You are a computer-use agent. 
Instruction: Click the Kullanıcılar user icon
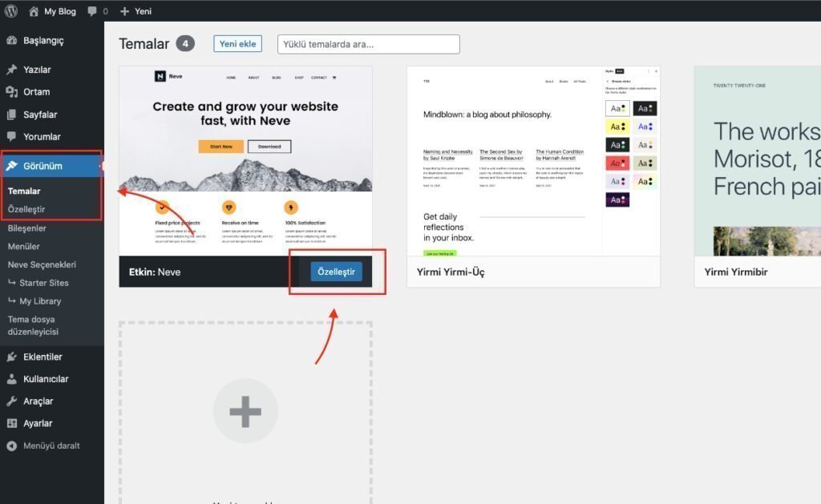pos(11,379)
